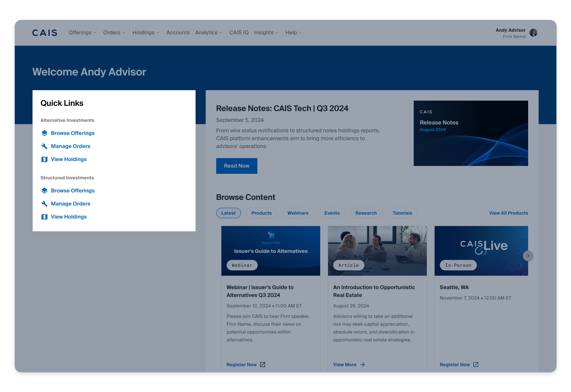Screen dimensions: 571x392
Task: Click the View All Products link
Action: (508, 213)
